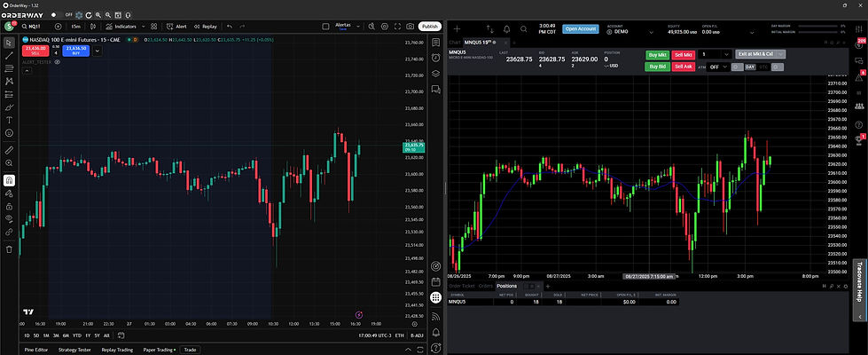The height and width of the screenshot is (355, 868).
Task: Click the Open Account button
Action: coord(580,28)
